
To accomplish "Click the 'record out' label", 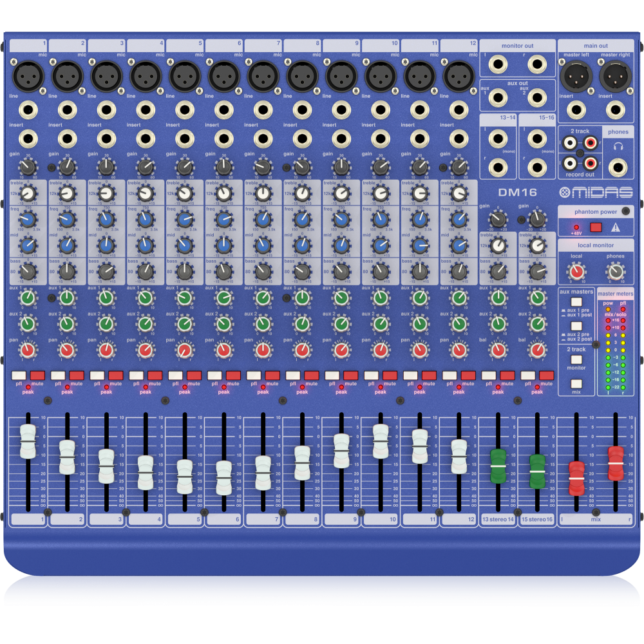I will pos(580,175).
